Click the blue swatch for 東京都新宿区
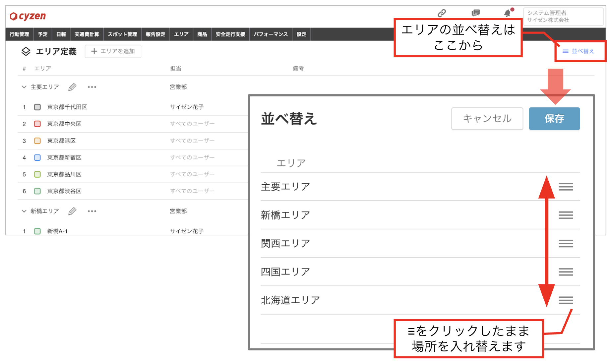610x364 pixels. coord(37,157)
